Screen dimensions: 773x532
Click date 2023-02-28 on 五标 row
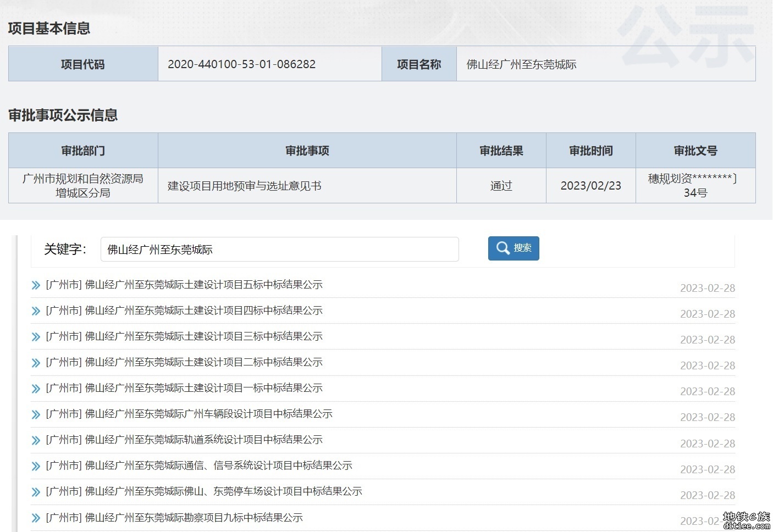708,288
